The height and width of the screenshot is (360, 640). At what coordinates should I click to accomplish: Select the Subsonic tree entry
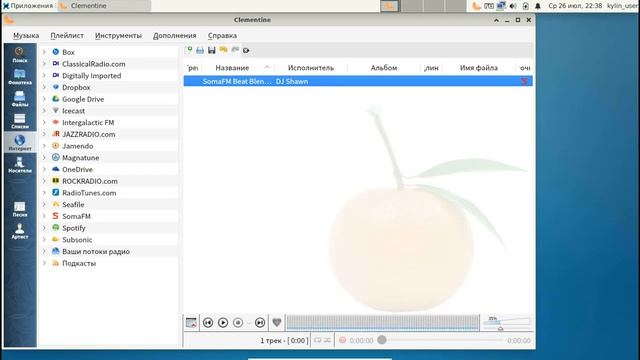(x=77, y=240)
